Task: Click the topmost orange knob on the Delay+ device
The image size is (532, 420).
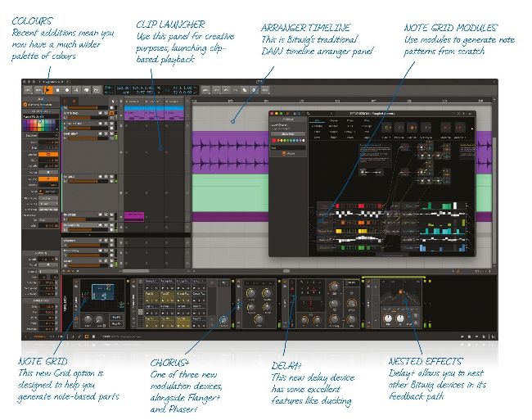Action: click(334, 287)
